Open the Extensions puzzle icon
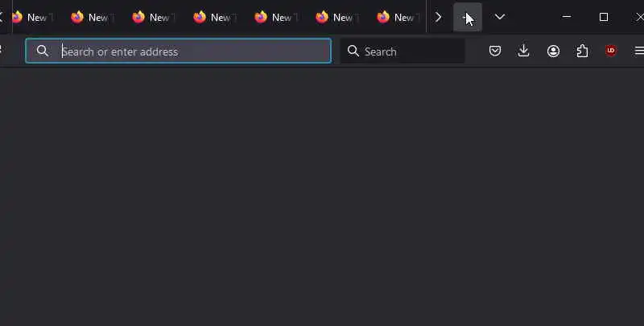 point(582,51)
